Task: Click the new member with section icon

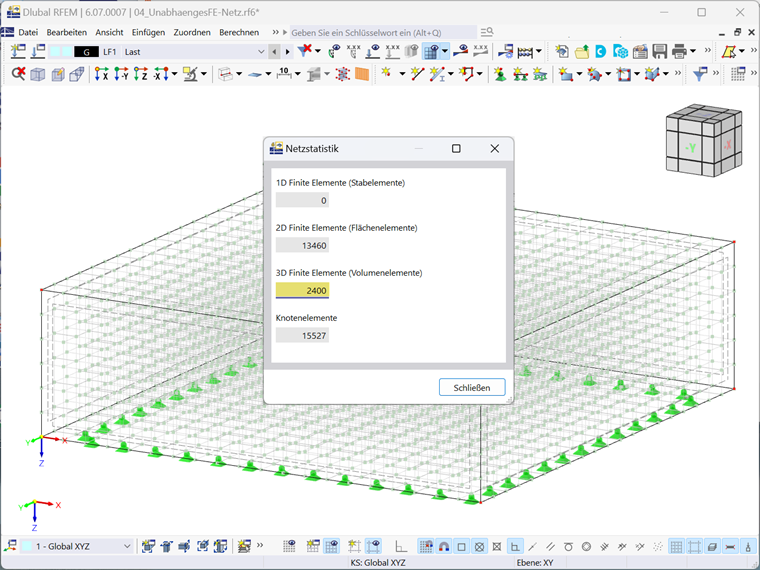Action: click(437, 74)
